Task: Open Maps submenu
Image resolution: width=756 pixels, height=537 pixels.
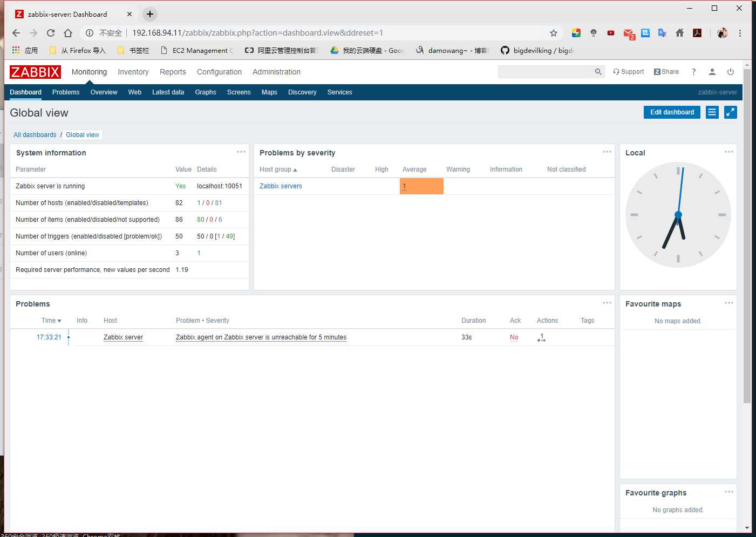Action: pos(269,92)
